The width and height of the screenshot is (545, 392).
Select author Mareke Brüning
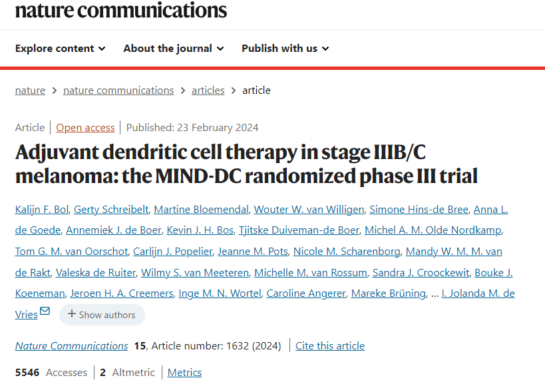(388, 294)
